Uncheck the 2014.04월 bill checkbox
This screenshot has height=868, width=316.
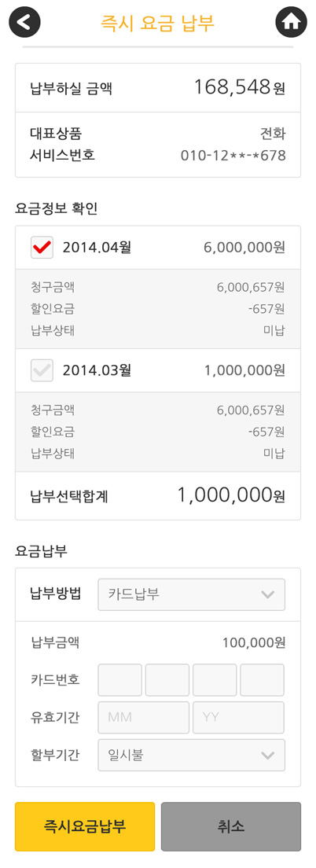click(42, 248)
